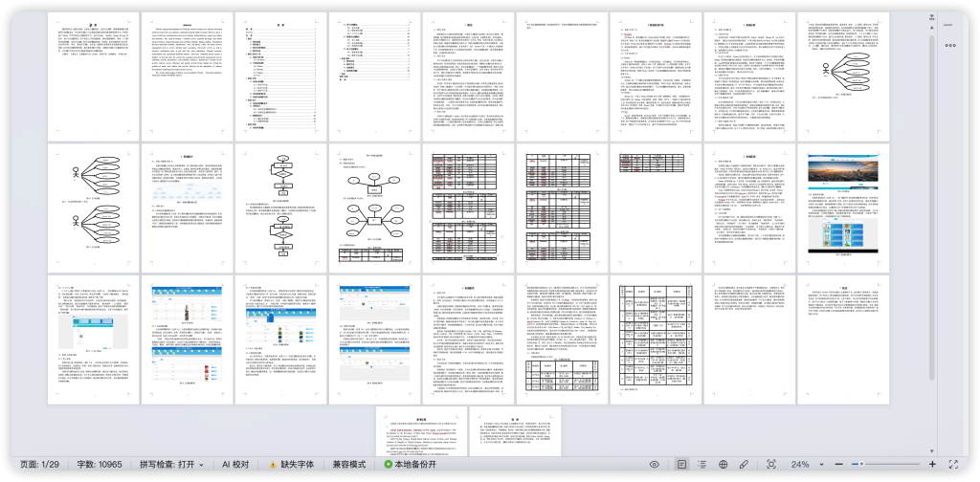Select the first 目录 contents page thumbnail

click(280, 77)
